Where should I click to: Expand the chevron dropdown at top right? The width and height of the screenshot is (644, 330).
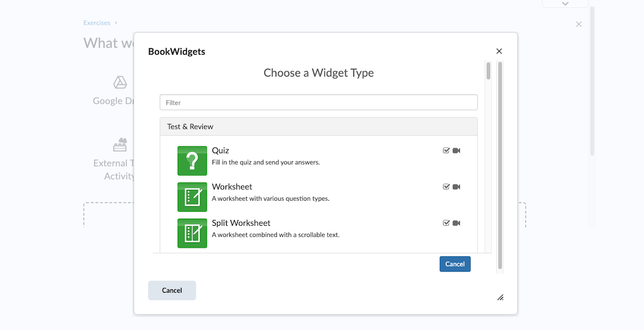565,3
